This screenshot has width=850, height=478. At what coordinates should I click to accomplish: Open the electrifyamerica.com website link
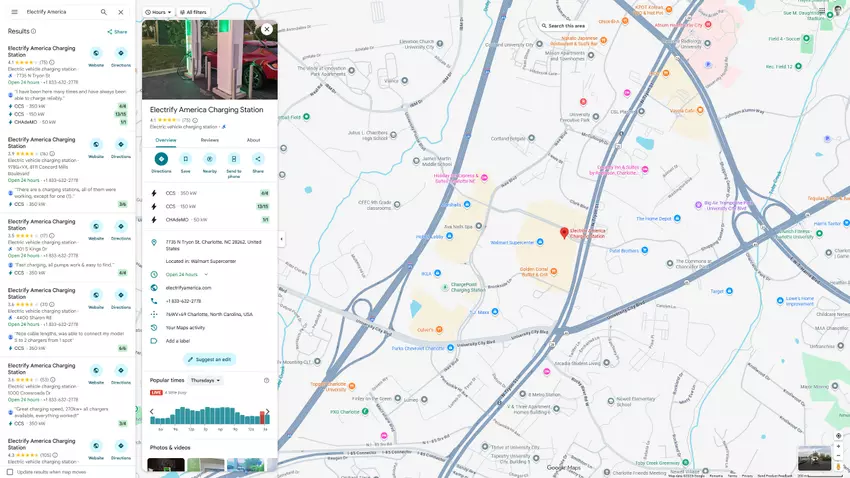tap(188, 287)
